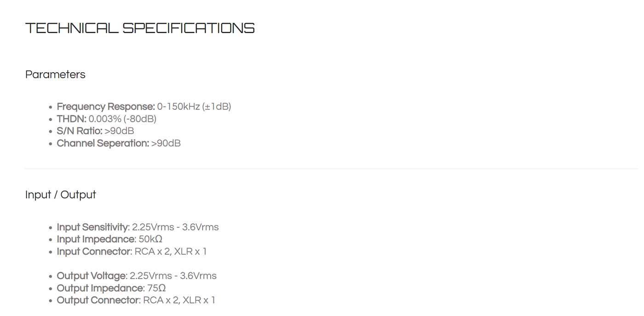Click the horizontal divider below Parameters list
The width and height of the screenshot is (644, 316).
point(332,169)
